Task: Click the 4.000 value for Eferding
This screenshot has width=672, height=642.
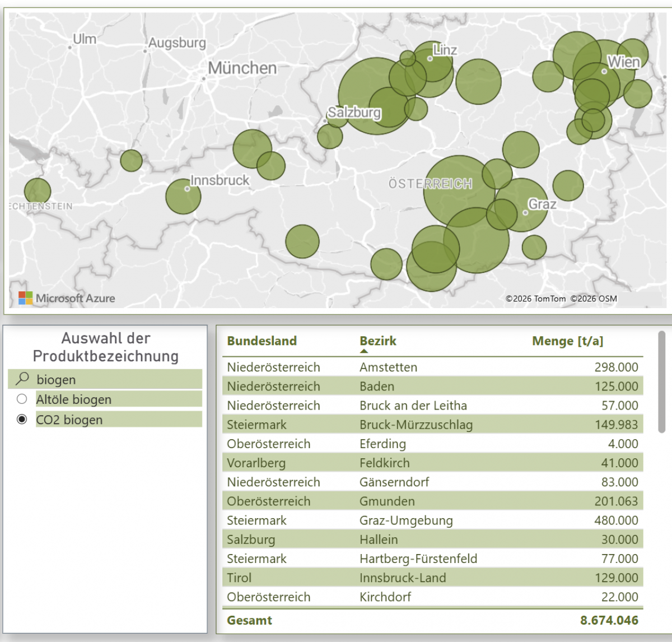Action: point(623,444)
